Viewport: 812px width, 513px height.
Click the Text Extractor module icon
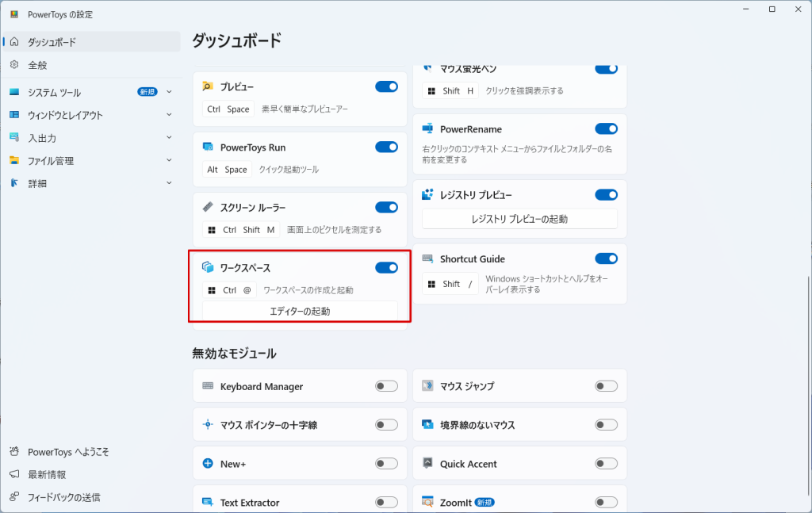(208, 502)
